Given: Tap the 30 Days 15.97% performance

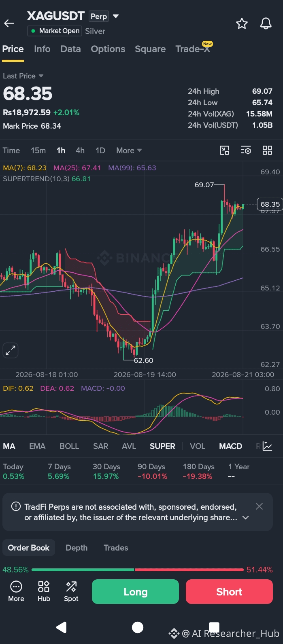Looking at the screenshot, I should 106,471.
